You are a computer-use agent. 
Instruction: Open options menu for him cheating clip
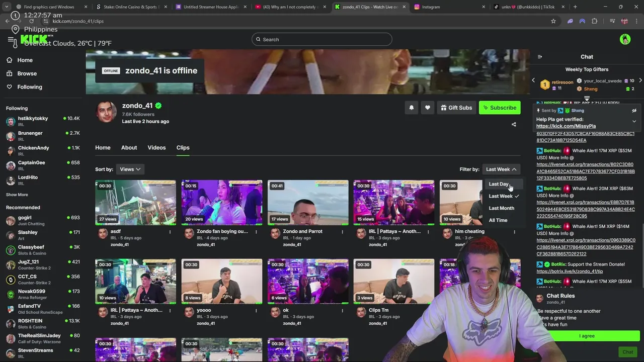(x=514, y=232)
